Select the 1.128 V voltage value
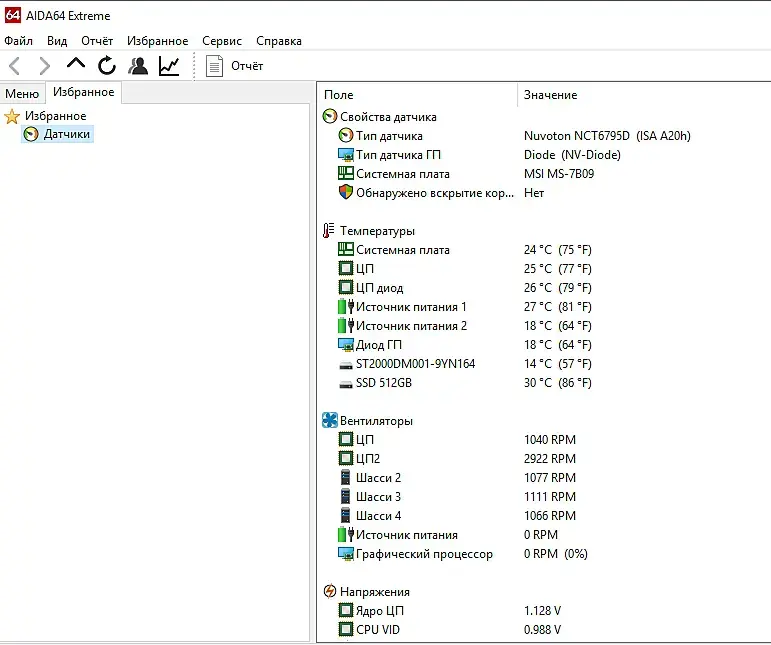The width and height of the screenshot is (771, 645). [542, 611]
